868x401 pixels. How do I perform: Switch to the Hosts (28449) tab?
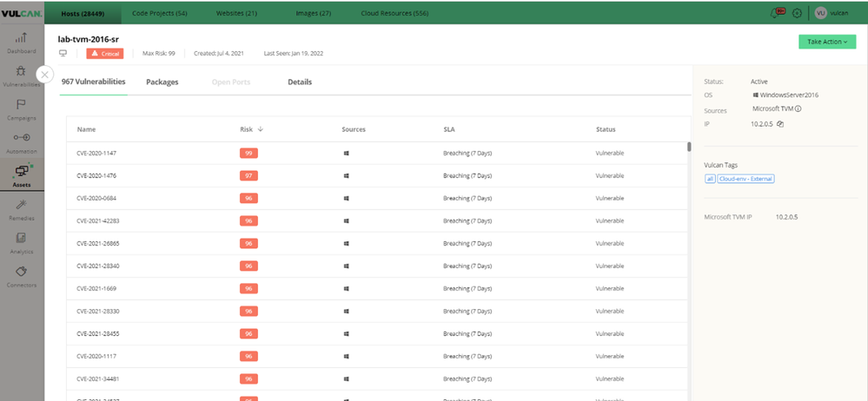point(83,13)
